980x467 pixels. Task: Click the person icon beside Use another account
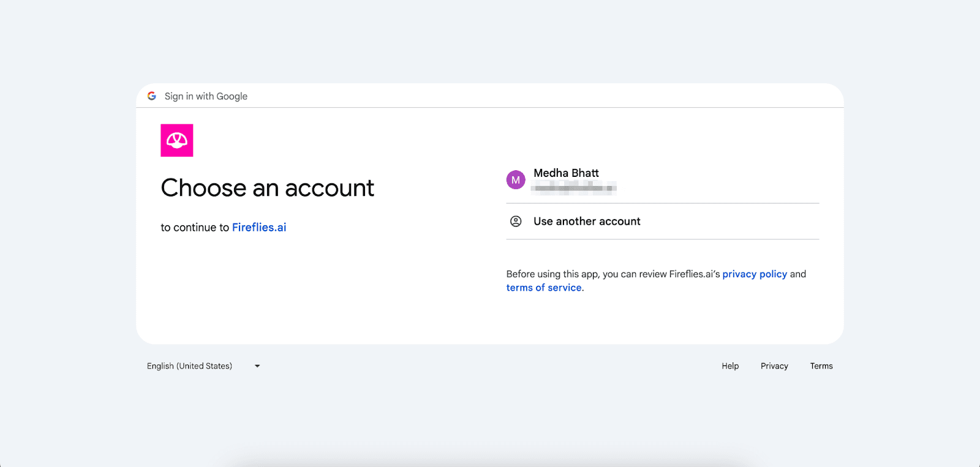(x=516, y=222)
